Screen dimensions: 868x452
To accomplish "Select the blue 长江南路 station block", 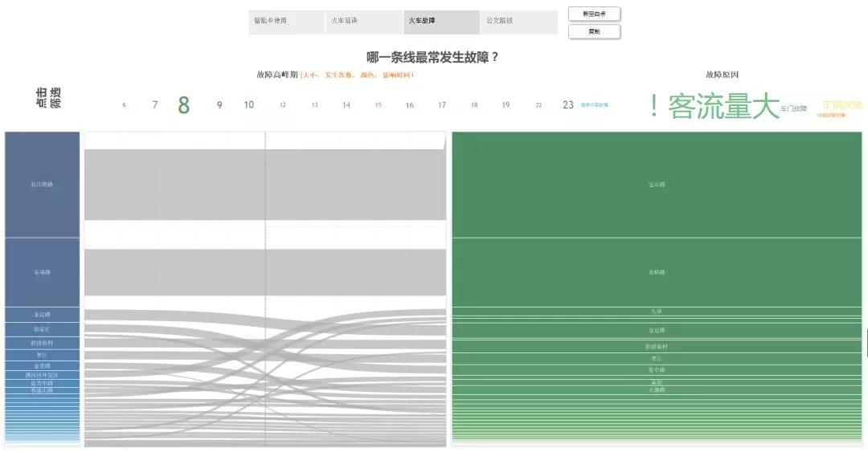I will pos(42,185).
